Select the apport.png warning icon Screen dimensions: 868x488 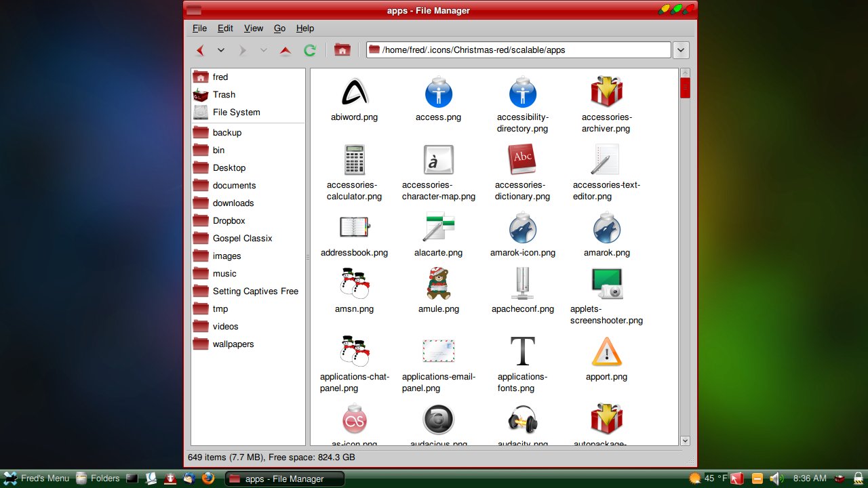[x=607, y=351]
